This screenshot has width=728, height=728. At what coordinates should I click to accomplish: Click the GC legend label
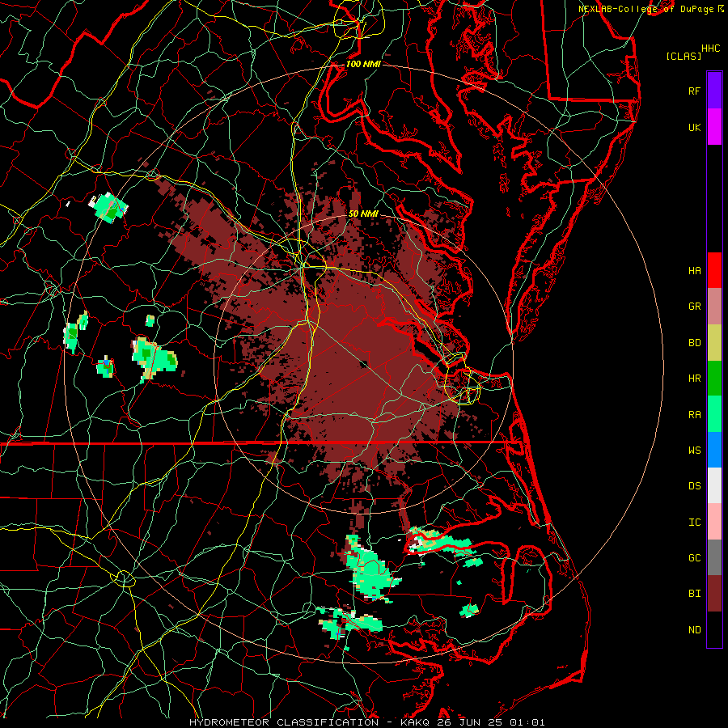(694, 558)
